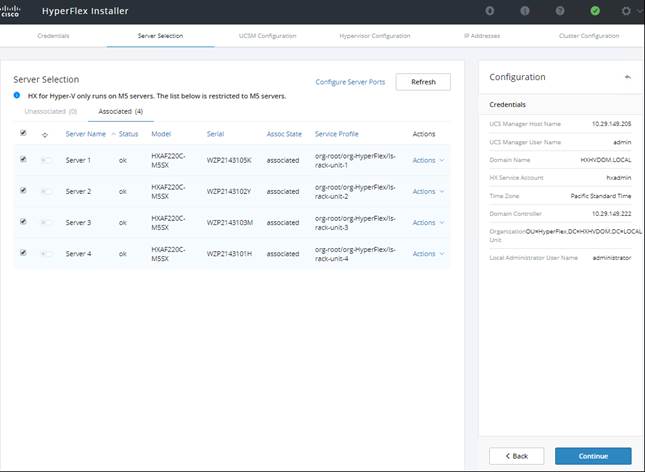This screenshot has height=472, width=645.
Task: Open the Cluster Configuration step tab
Action: [589, 36]
